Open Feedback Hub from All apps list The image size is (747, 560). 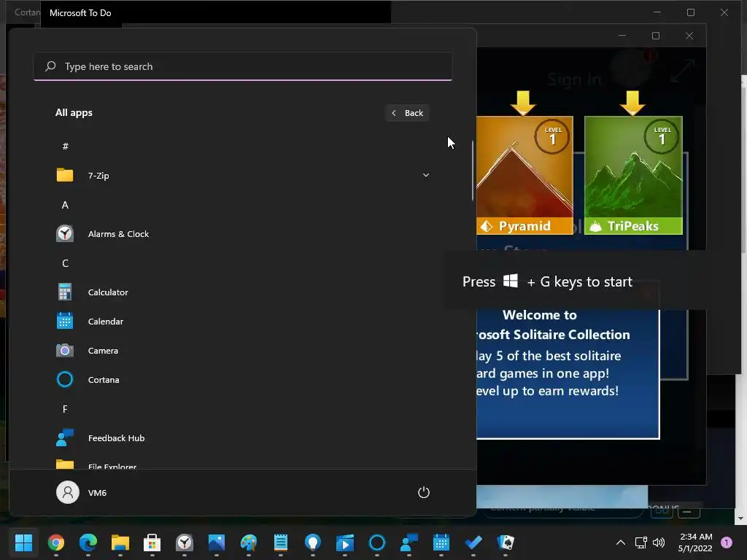(242, 438)
